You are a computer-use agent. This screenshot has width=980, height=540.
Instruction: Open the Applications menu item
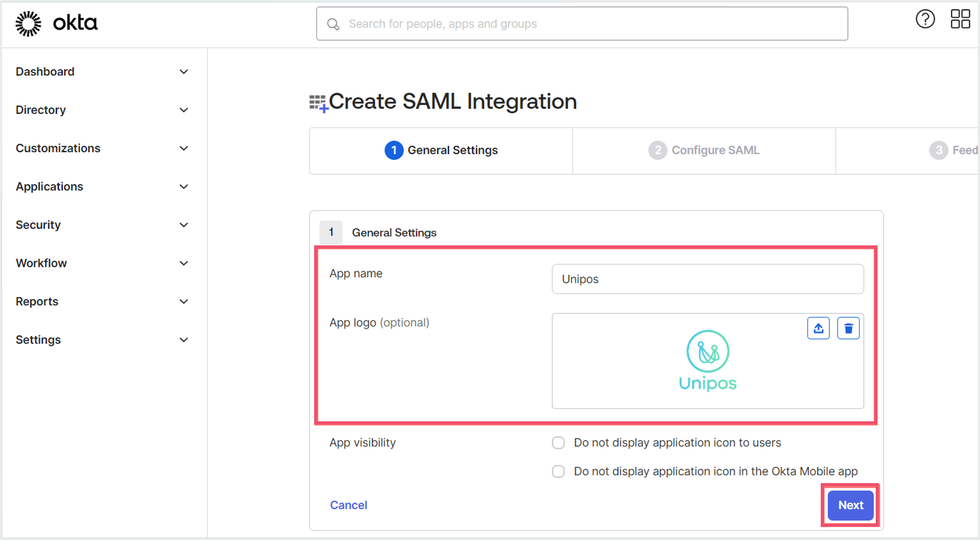49,187
